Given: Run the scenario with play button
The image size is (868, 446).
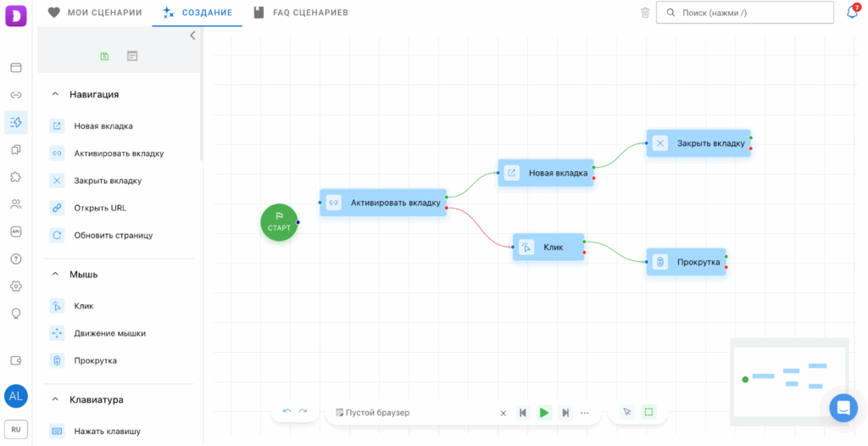Looking at the screenshot, I should pyautogui.click(x=544, y=413).
